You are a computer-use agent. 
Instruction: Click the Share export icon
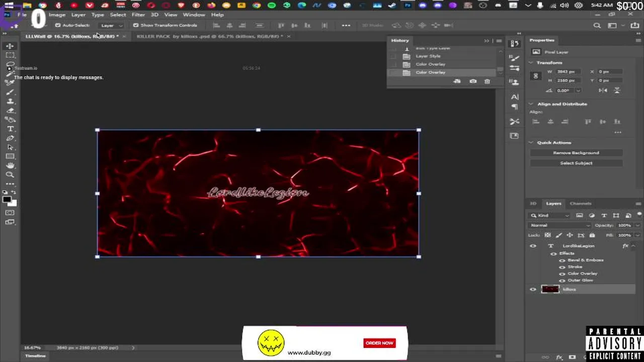tap(635, 25)
